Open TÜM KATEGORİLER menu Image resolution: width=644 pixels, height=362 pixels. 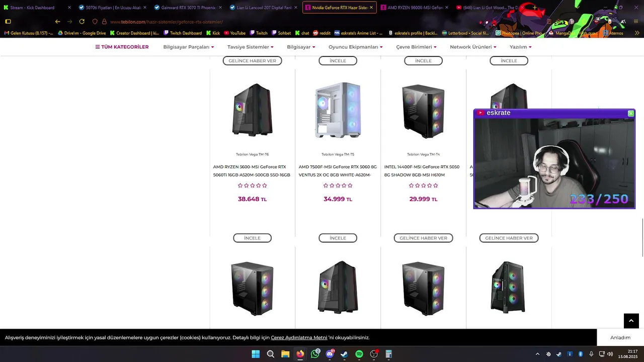tap(122, 47)
